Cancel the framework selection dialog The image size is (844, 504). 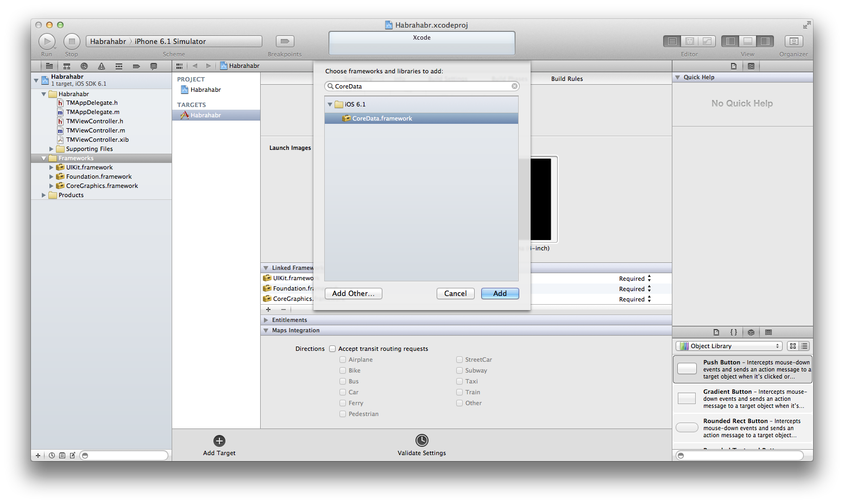pos(455,293)
